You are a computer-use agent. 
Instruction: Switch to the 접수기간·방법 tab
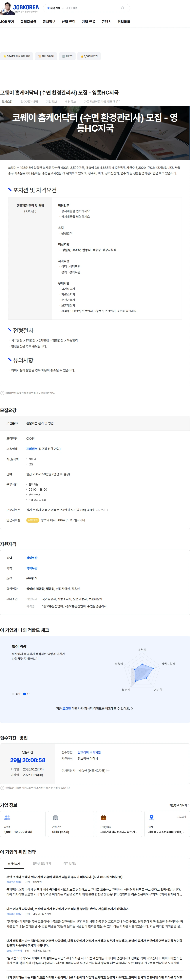(29, 102)
